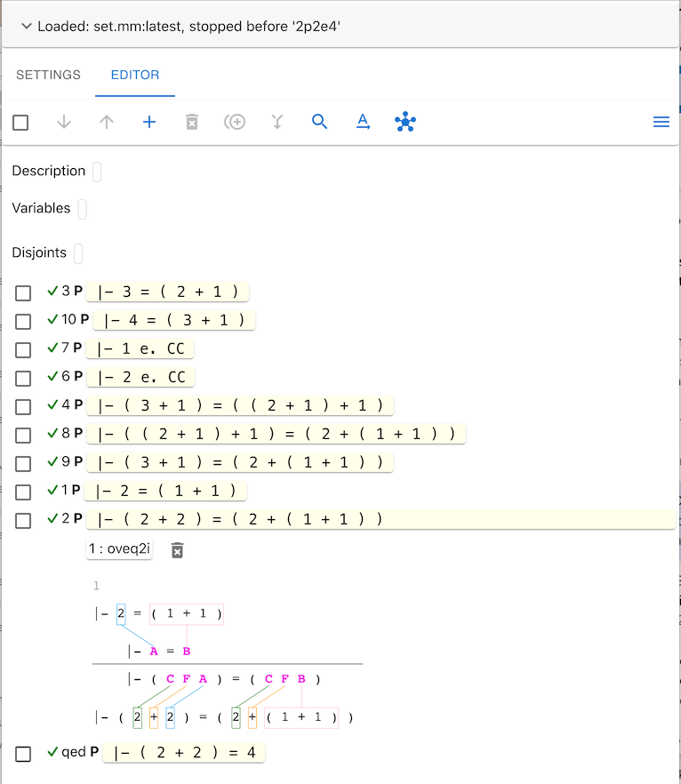Click qed statement '|- ( 2 + 2 ) = 4'
Image resolution: width=681 pixels, height=784 pixels.
click(x=183, y=753)
